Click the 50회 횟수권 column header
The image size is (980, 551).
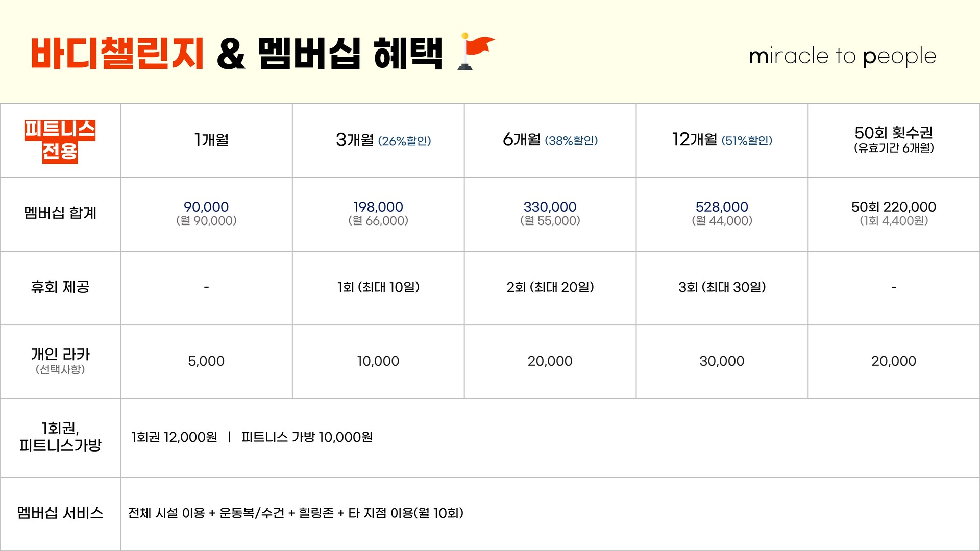tap(894, 139)
